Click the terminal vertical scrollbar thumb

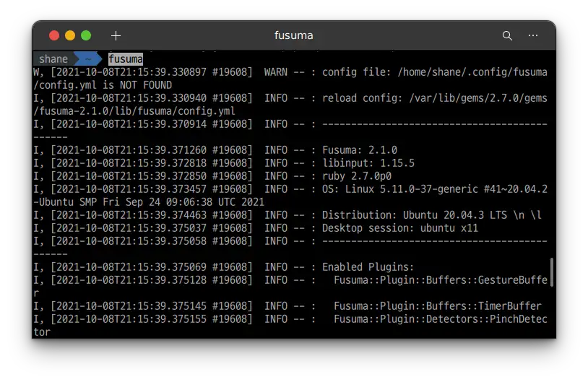pyautogui.click(x=552, y=272)
